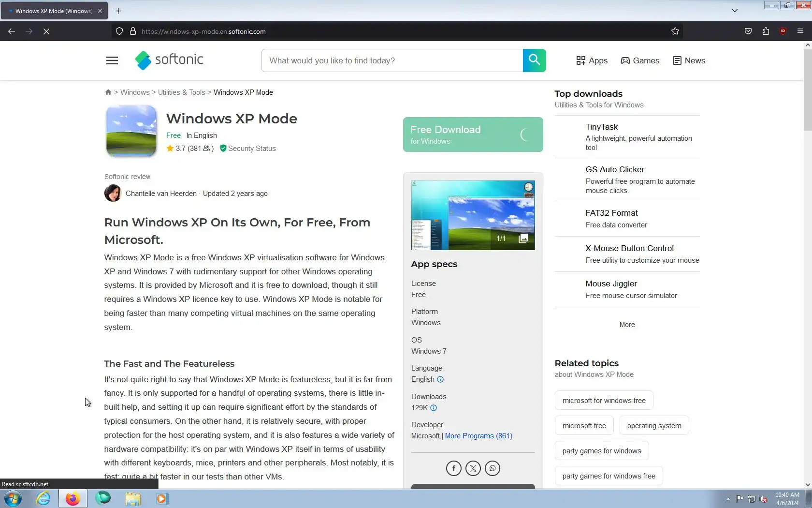Select the party games for windows topic
The height and width of the screenshot is (508, 812).
[602, 451]
